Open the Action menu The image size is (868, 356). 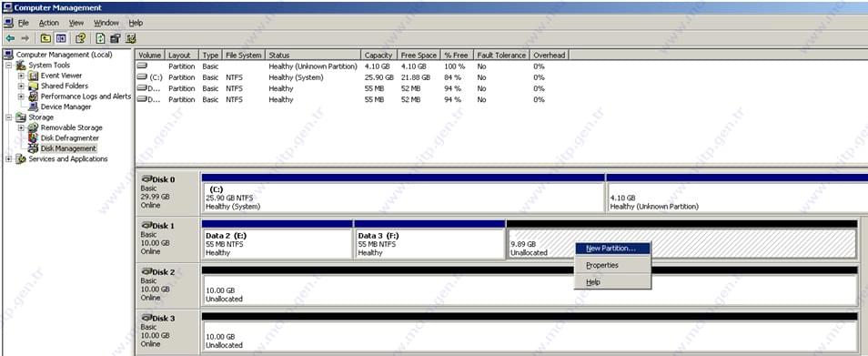(49, 23)
